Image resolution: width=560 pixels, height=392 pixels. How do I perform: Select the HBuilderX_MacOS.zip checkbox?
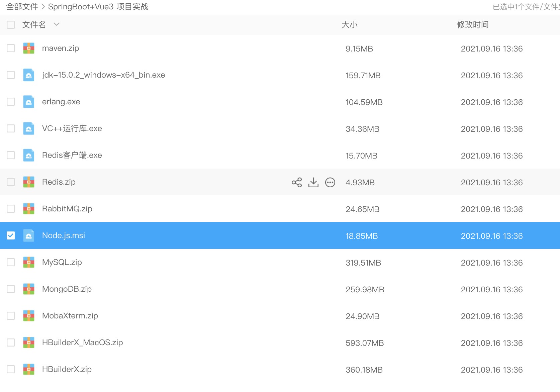(x=11, y=342)
